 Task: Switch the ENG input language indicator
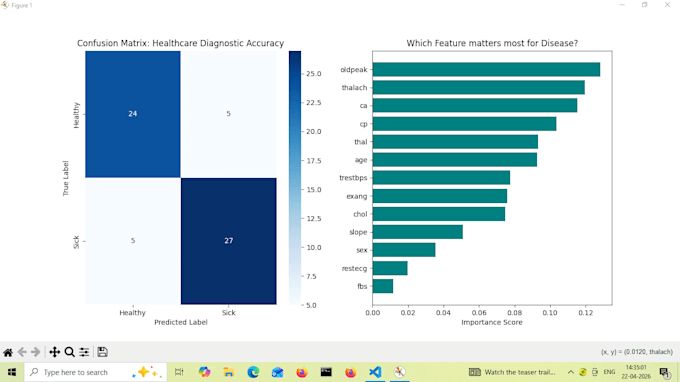pos(609,372)
